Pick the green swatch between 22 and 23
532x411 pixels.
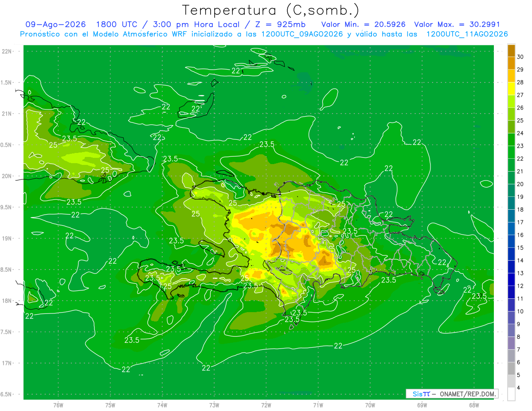[511, 153]
